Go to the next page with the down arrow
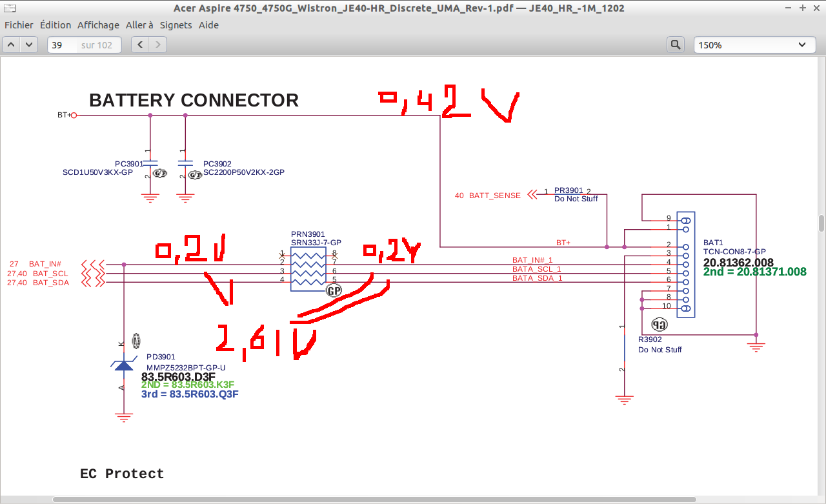Viewport: 826px width, 504px height. pos(29,45)
